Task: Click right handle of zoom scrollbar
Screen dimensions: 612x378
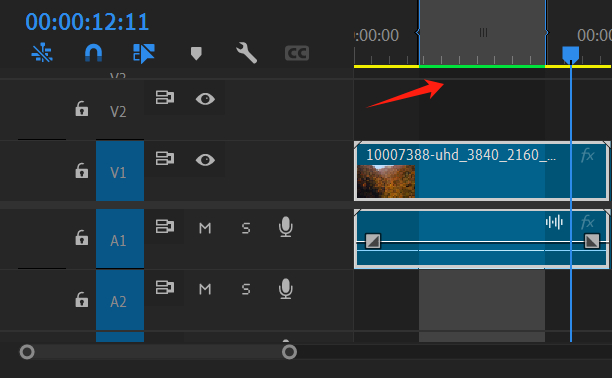Action: point(289,352)
